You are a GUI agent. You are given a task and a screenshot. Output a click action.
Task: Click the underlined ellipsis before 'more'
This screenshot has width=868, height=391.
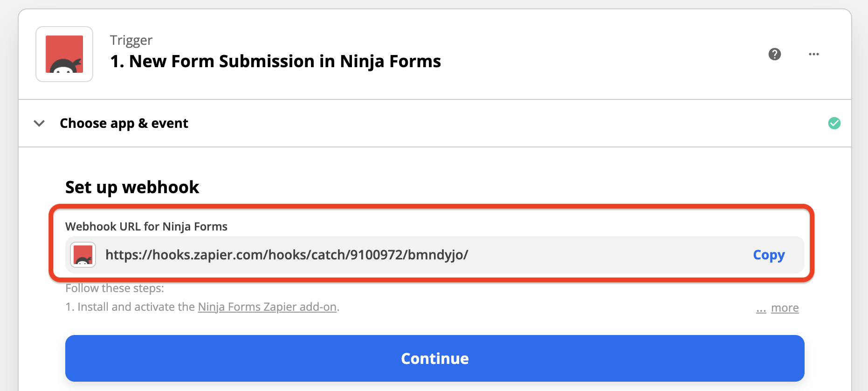[x=761, y=308]
